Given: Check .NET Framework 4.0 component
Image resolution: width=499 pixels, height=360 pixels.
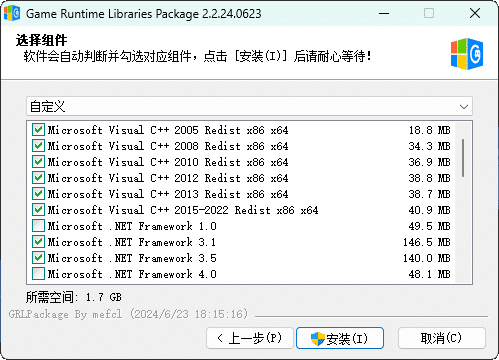Looking at the screenshot, I should click(x=38, y=274).
